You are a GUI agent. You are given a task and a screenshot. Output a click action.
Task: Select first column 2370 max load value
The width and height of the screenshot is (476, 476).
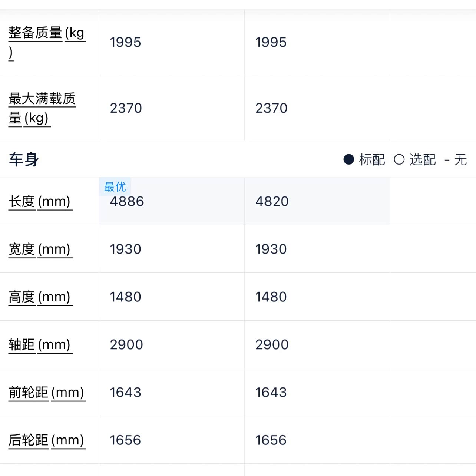pyautogui.click(x=126, y=108)
